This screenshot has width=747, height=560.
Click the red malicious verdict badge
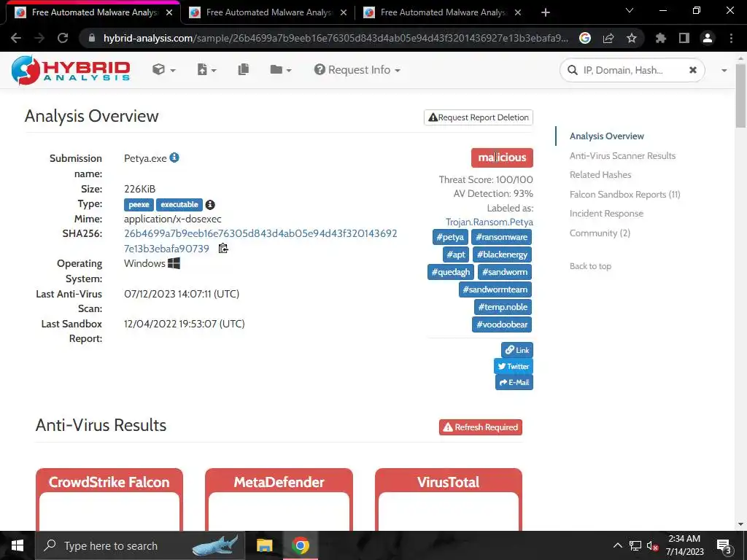(x=502, y=157)
